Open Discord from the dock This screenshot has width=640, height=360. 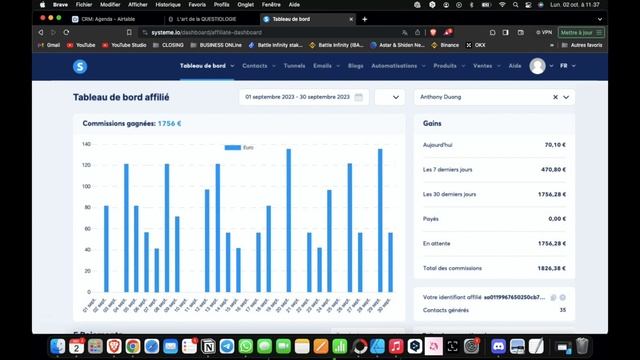click(498, 347)
